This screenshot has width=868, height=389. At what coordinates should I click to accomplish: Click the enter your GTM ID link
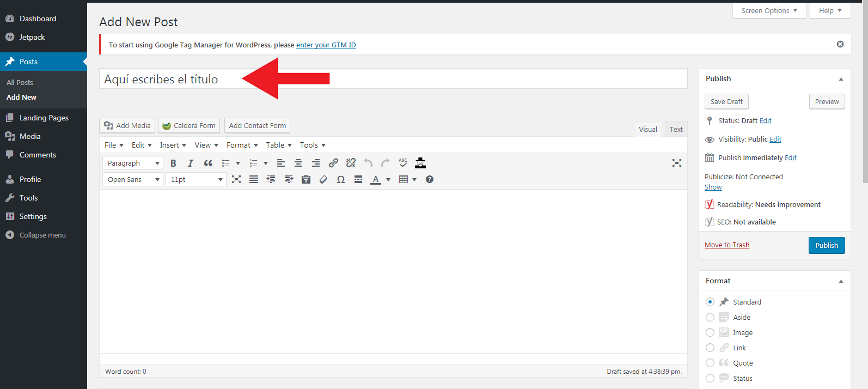[326, 45]
